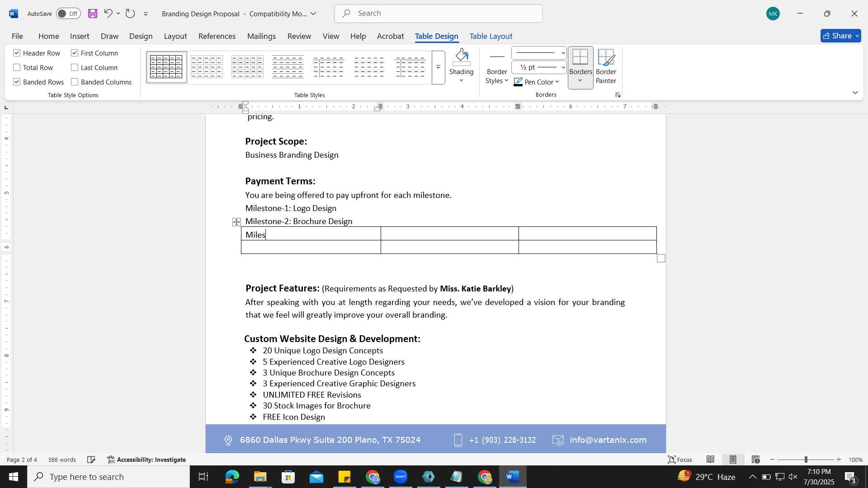
Task: Click table resize handle square
Action: [x=661, y=258]
